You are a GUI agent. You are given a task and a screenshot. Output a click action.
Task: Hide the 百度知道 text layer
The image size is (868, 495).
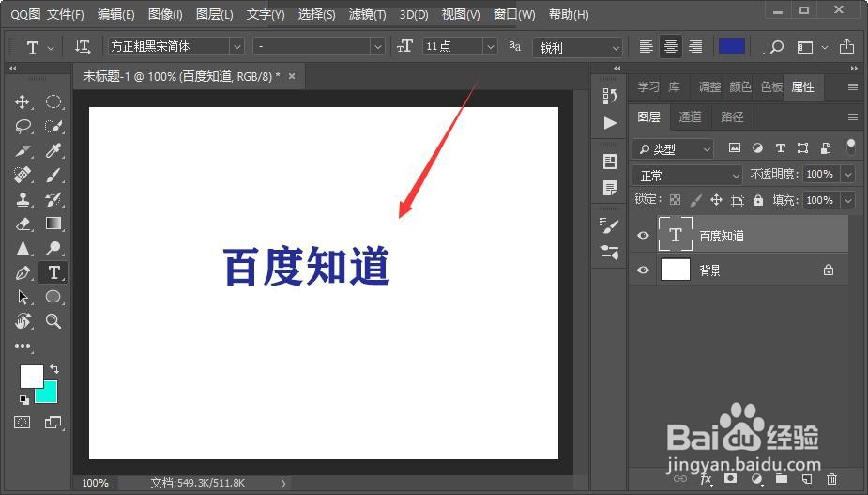tap(643, 236)
